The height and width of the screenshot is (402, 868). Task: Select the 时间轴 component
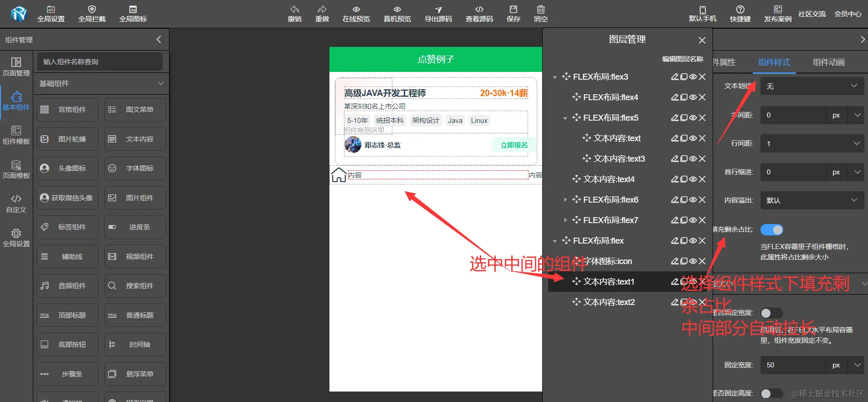click(x=135, y=345)
